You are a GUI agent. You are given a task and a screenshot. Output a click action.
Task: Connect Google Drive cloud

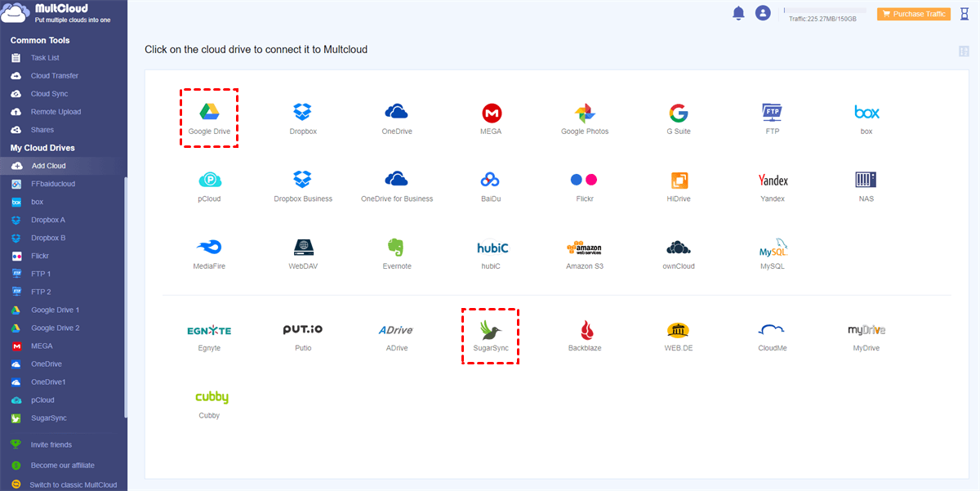209,118
